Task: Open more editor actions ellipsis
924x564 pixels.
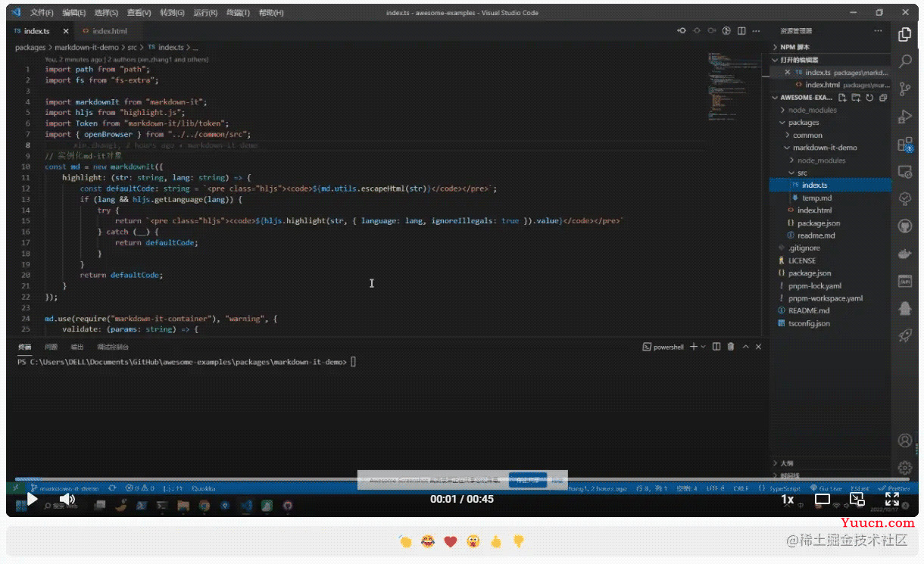Action: [756, 31]
